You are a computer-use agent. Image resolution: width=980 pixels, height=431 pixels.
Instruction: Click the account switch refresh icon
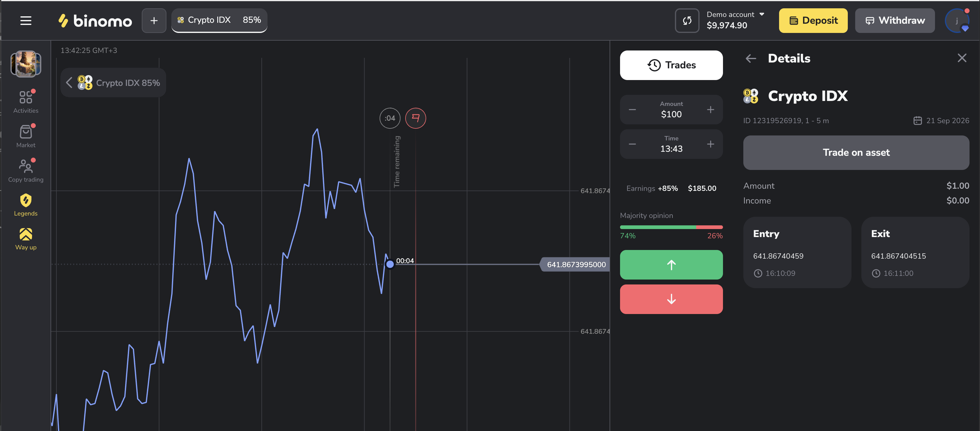687,21
